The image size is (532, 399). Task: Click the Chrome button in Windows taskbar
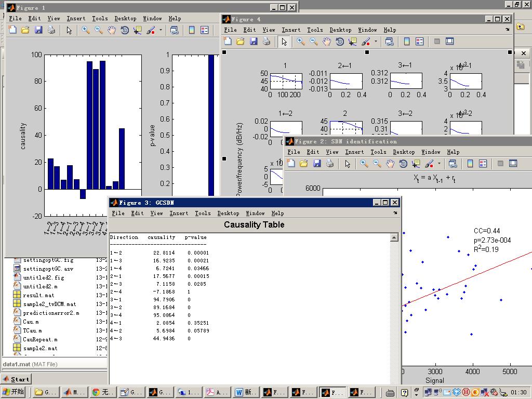coord(102,393)
